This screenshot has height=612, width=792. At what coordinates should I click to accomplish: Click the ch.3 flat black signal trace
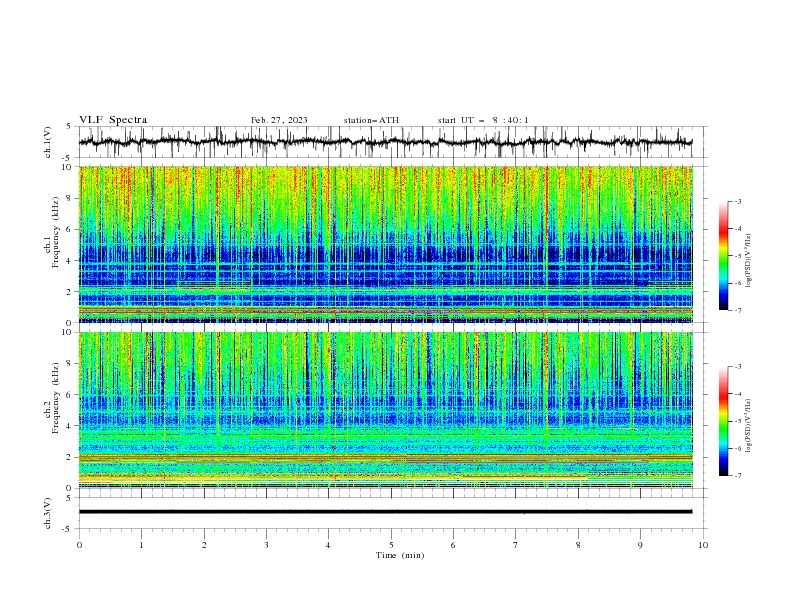click(385, 512)
